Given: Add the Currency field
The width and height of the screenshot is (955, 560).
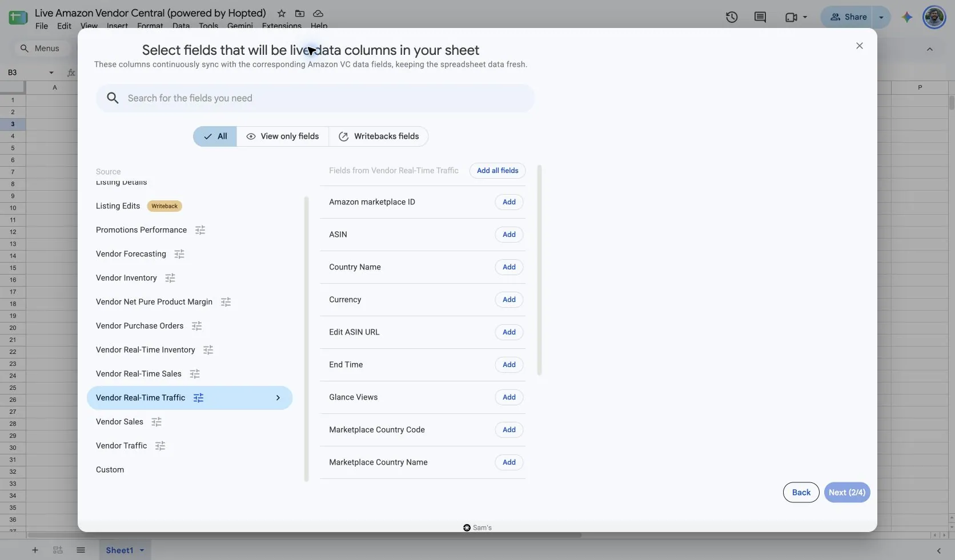Looking at the screenshot, I should point(509,300).
